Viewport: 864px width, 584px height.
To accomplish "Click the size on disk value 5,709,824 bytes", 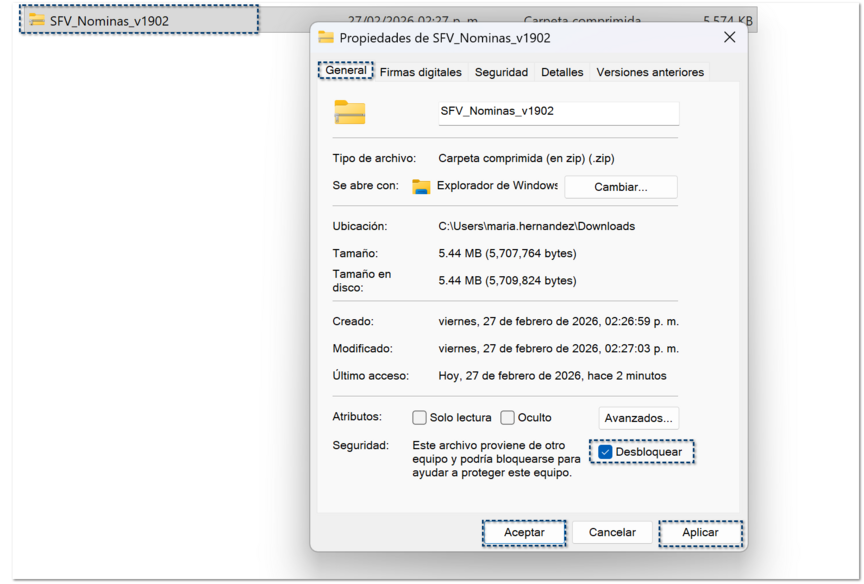I will tap(507, 280).
